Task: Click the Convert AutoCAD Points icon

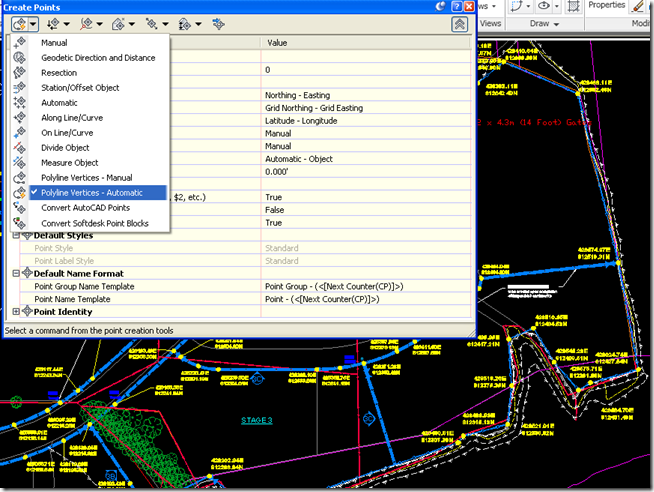Action: coord(20,208)
